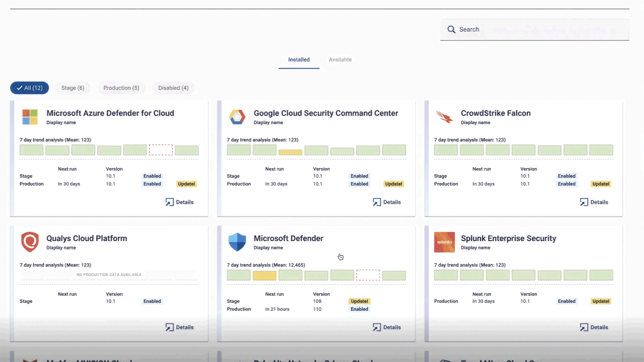This screenshot has height=362, width=644.
Task: Open Details icon on CrowdStrike Falcon card
Action: [584, 202]
